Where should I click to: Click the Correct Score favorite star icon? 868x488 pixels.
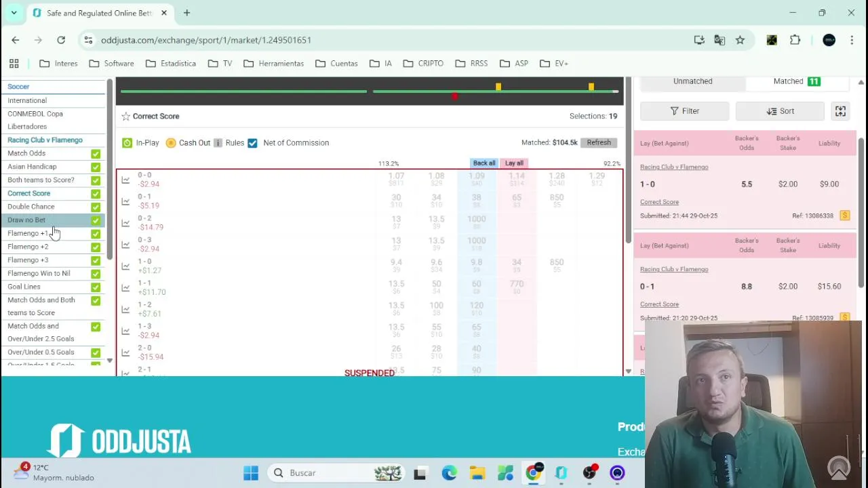click(x=125, y=117)
